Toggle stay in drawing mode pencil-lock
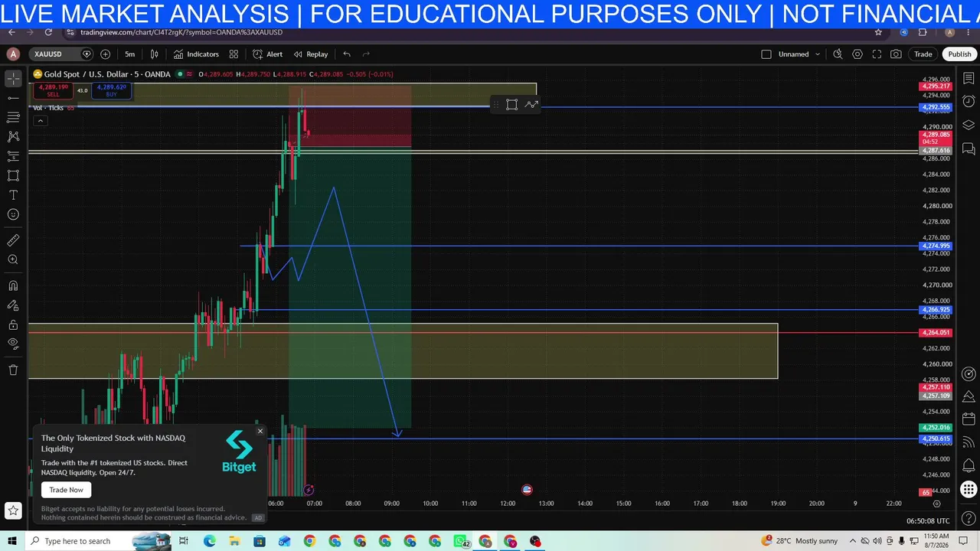This screenshot has height=551, width=980. (13, 305)
